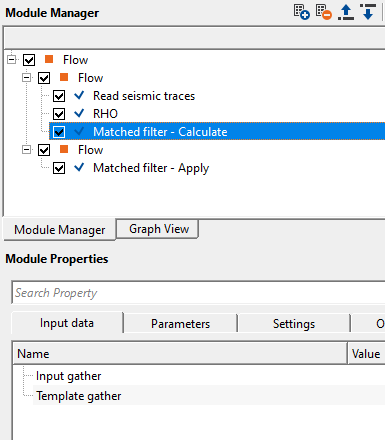Open the Parameters tab
385x440 pixels.
(180, 324)
